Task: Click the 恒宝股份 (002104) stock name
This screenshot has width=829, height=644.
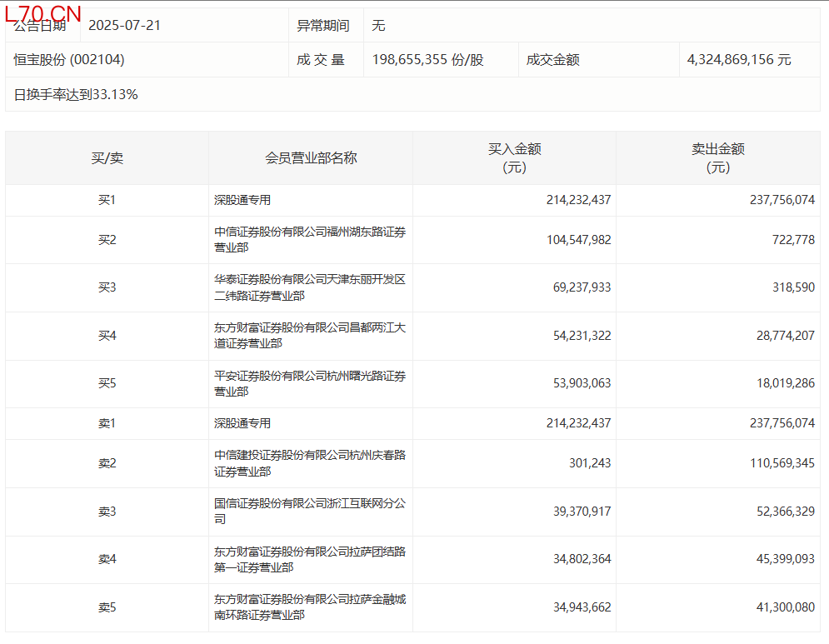Action: coord(69,60)
